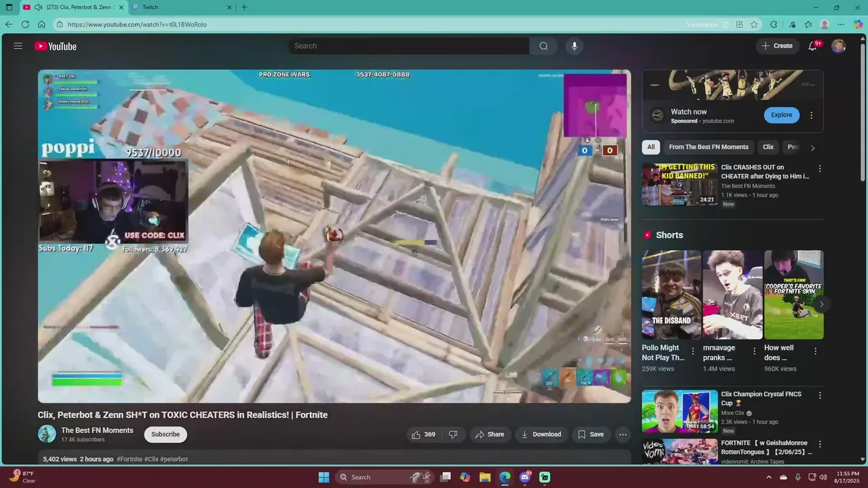Open Edge settings and more ellipsis
Viewport: 868px width, 488px height.
[x=841, y=24]
